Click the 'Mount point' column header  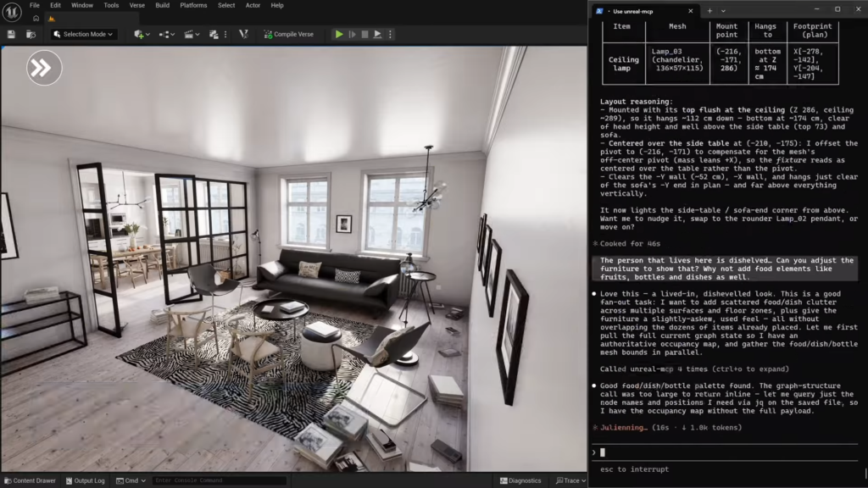[x=726, y=30]
